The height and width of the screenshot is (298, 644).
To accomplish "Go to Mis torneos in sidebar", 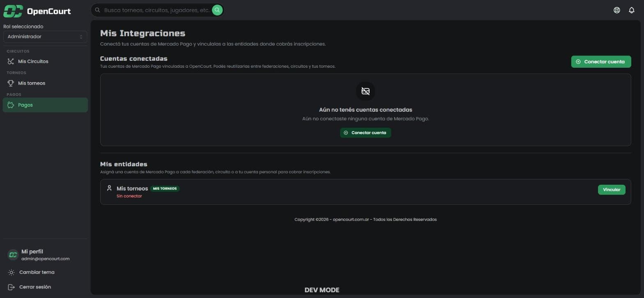I will tap(45, 83).
